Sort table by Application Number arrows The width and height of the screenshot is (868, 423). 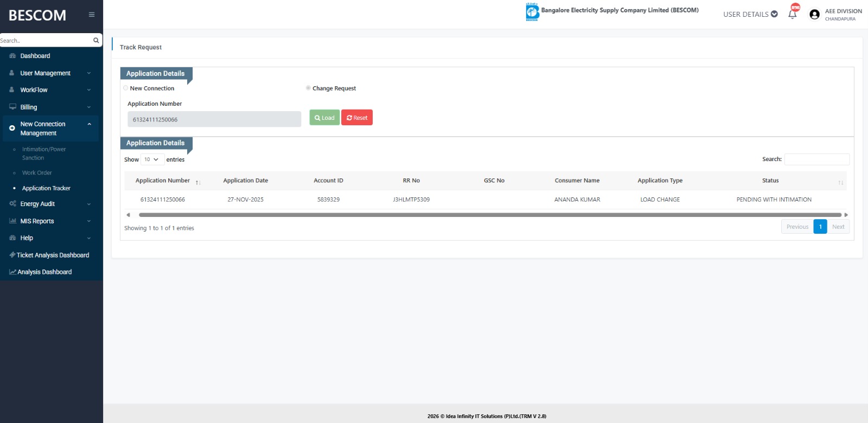pos(198,182)
